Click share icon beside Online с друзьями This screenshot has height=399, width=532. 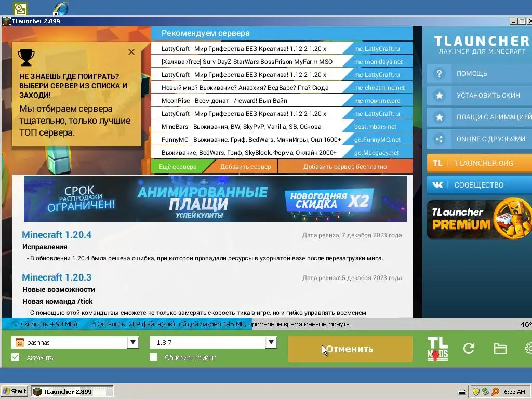point(439,139)
